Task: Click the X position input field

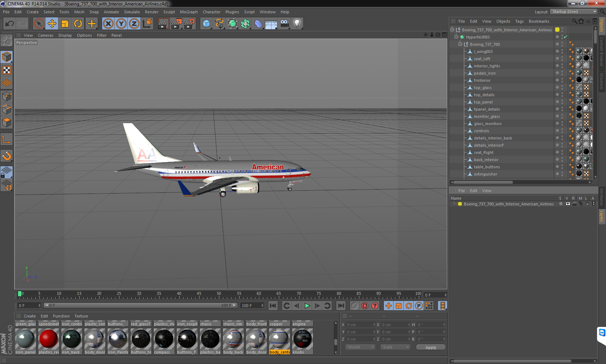Action: pyautogui.click(x=360, y=325)
